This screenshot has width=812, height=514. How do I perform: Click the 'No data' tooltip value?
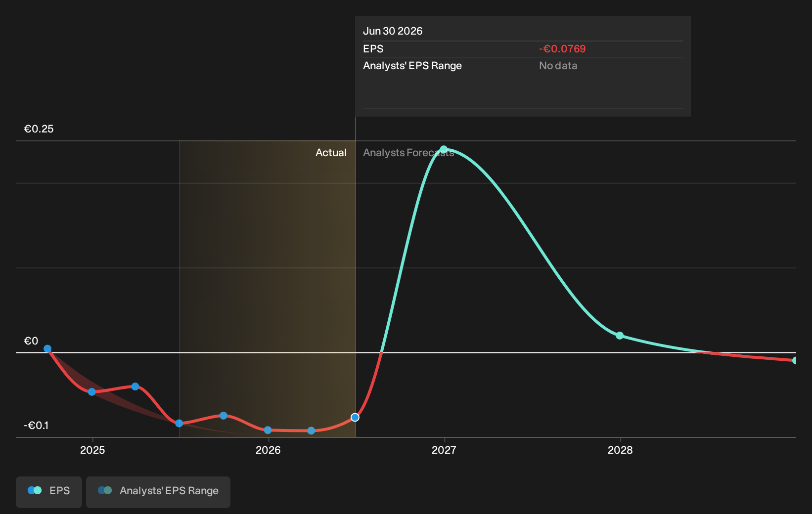[x=558, y=66]
